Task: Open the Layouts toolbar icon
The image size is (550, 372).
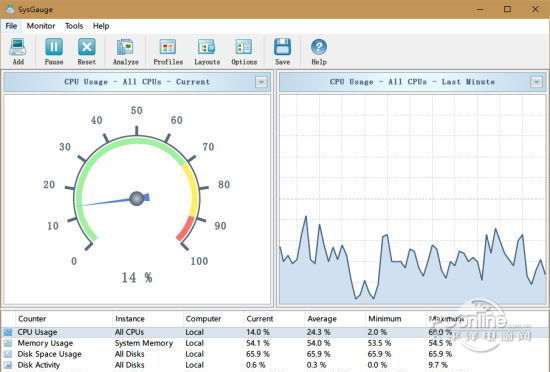Action: coord(207,52)
